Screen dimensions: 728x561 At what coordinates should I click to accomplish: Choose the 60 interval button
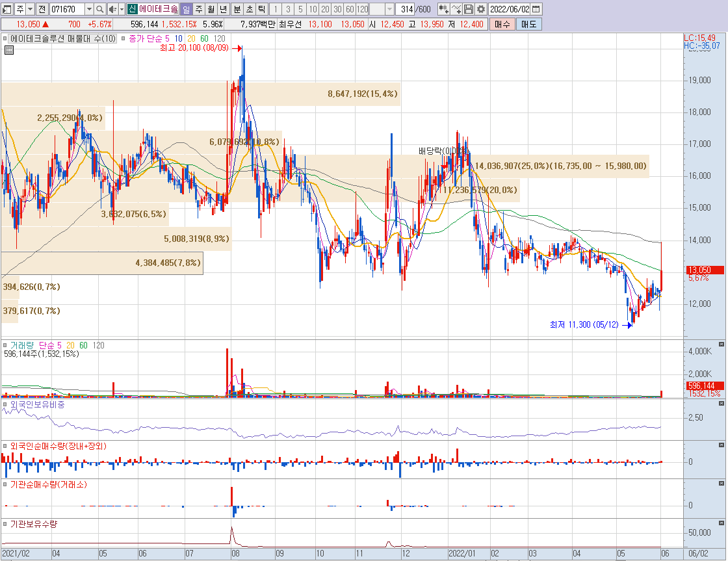tap(350, 9)
